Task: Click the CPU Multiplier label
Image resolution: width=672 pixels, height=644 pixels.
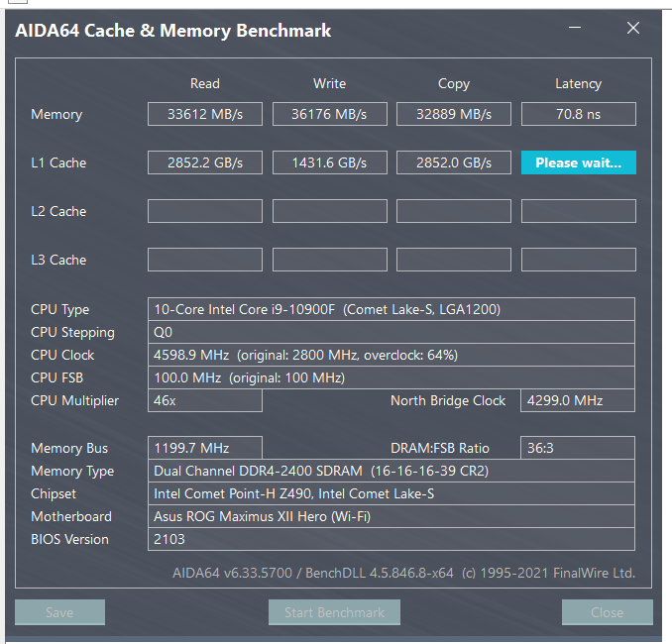Action: click(75, 400)
